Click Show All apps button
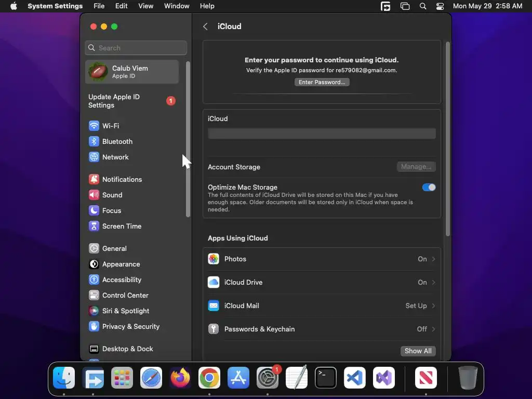The width and height of the screenshot is (532, 399). pos(418,351)
